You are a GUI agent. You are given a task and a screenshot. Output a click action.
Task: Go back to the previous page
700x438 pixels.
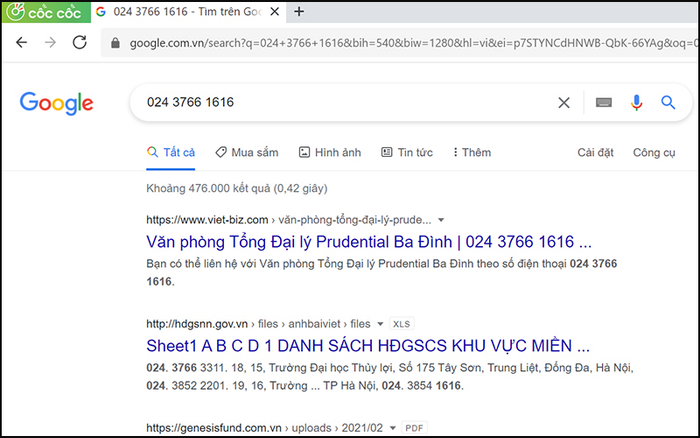(x=22, y=43)
